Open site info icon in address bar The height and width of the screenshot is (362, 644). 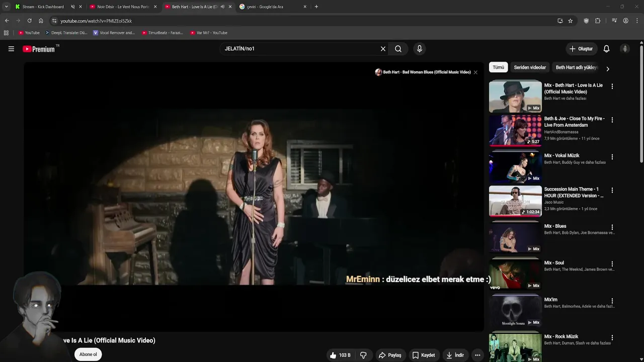(x=54, y=21)
